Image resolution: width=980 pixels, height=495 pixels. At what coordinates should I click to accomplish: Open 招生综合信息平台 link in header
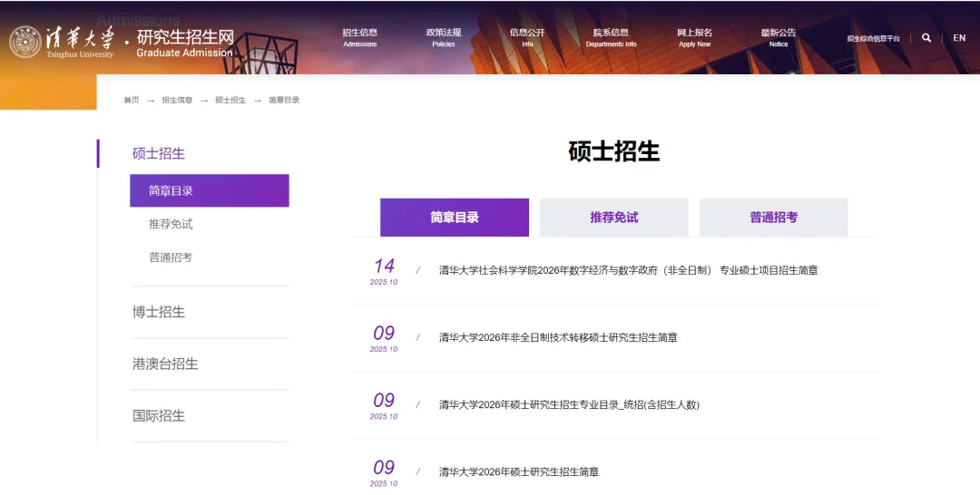873,39
